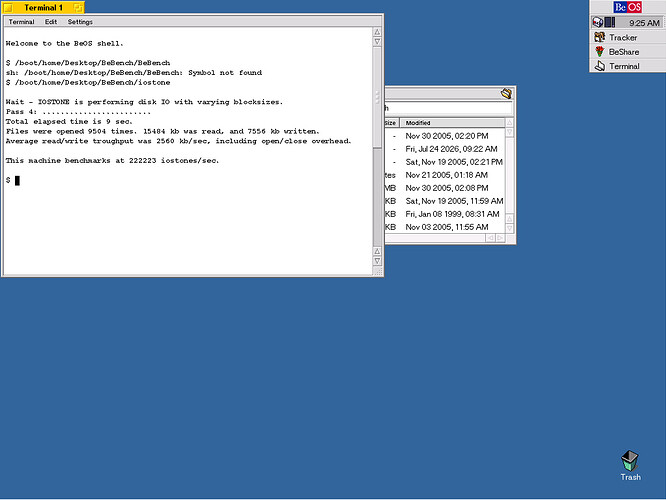The height and width of the screenshot is (500, 666).
Task: Click the BeShare rose icon in Deskbar
Action: tap(599, 52)
